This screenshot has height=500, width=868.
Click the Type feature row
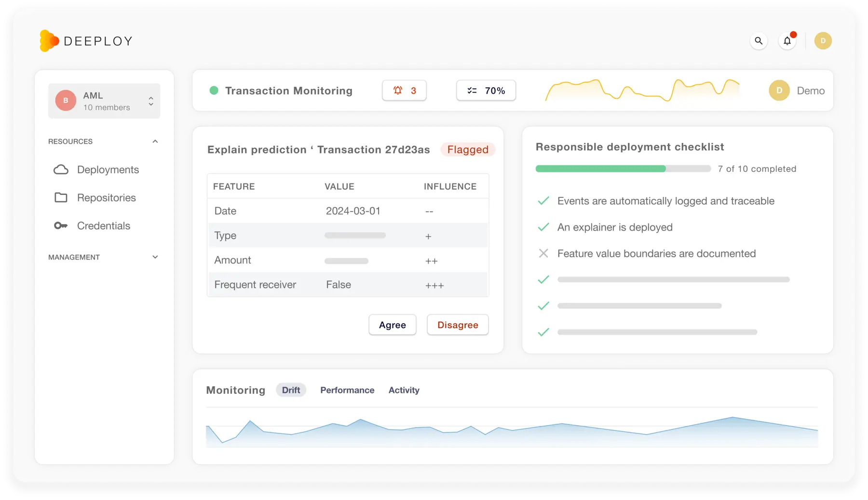(x=348, y=236)
